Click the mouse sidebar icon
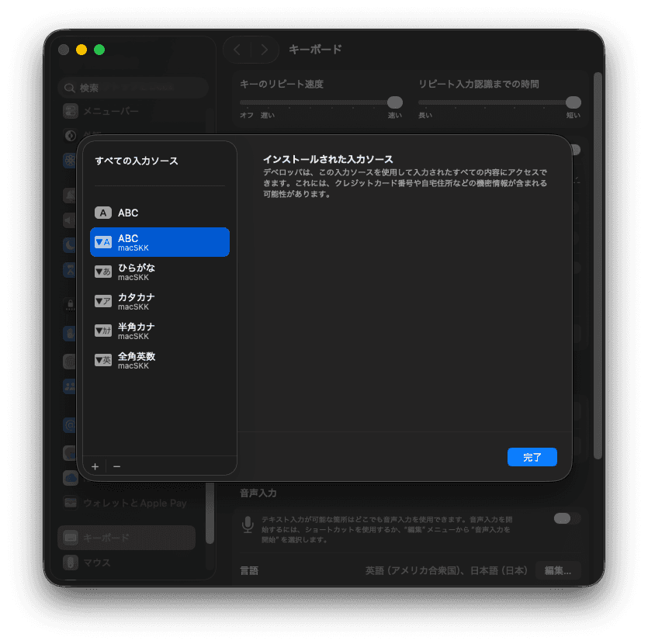Viewport: 648px width, 644px height. (71, 563)
